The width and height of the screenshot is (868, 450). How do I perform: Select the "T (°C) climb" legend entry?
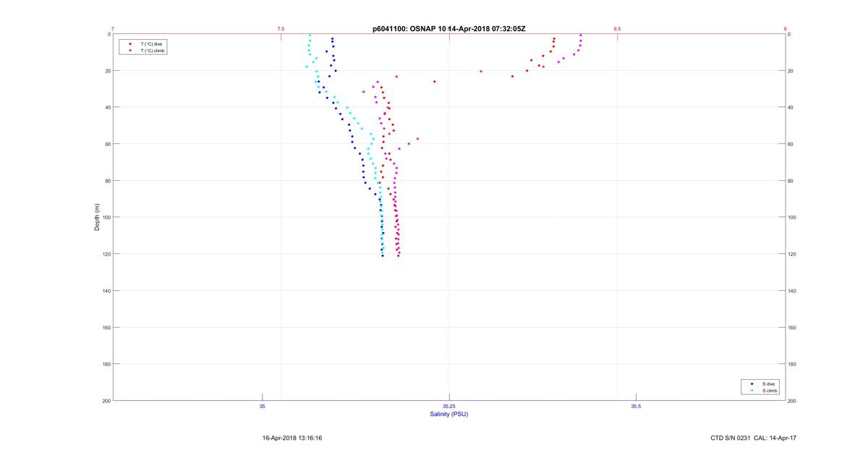pos(153,51)
